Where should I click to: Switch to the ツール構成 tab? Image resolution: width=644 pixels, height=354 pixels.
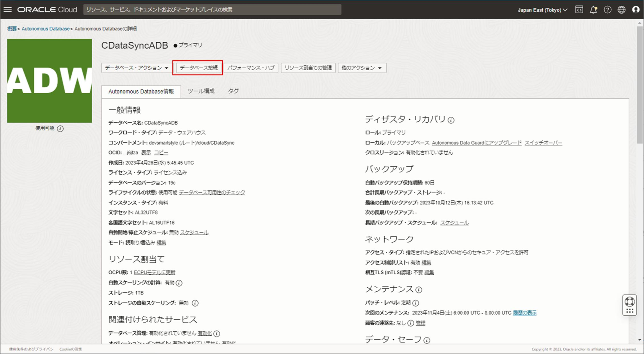pyautogui.click(x=201, y=91)
